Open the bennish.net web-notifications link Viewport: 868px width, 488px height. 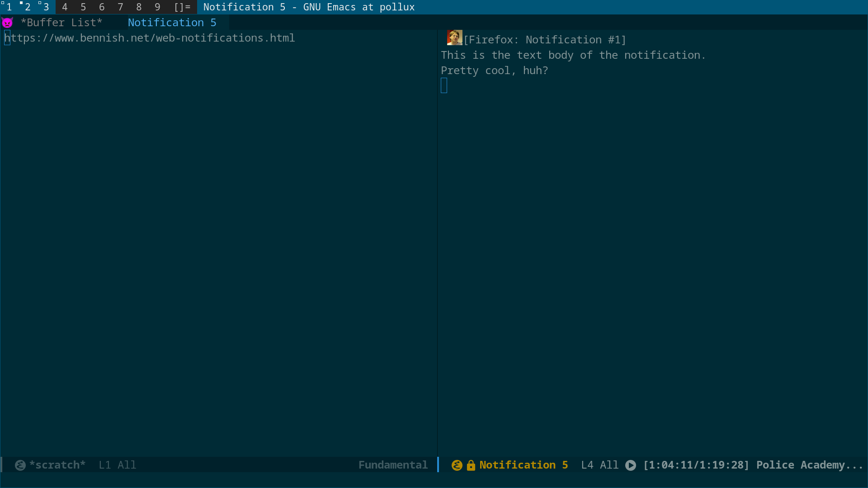(x=150, y=38)
